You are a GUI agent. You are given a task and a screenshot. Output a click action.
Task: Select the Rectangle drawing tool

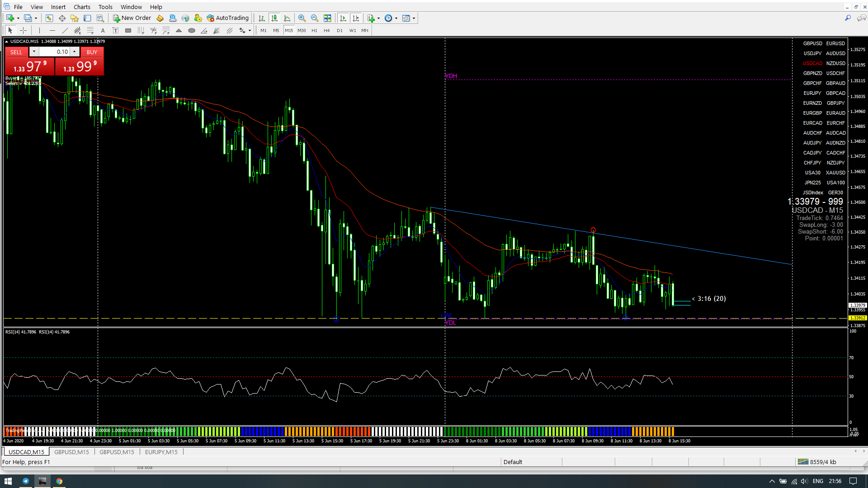tap(128, 30)
